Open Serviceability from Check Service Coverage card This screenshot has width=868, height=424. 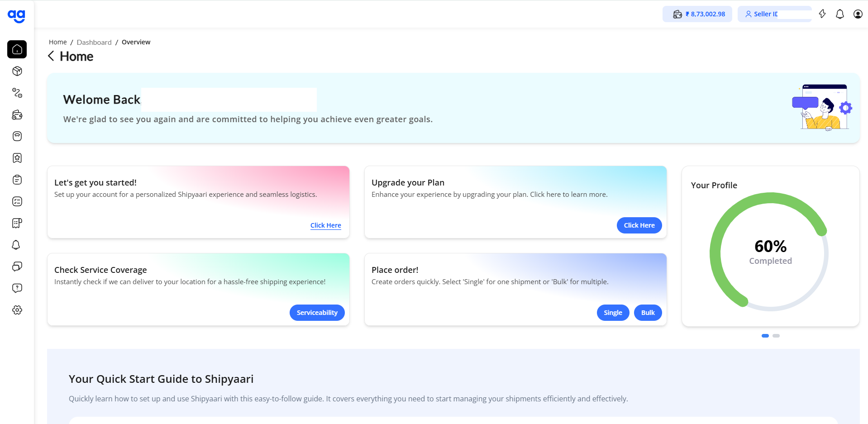click(317, 313)
